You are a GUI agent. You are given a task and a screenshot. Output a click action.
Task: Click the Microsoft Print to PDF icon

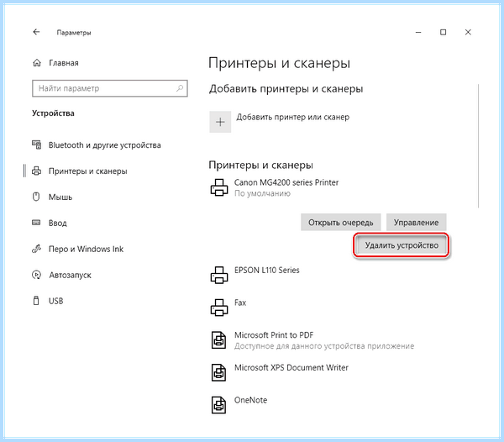point(219,340)
